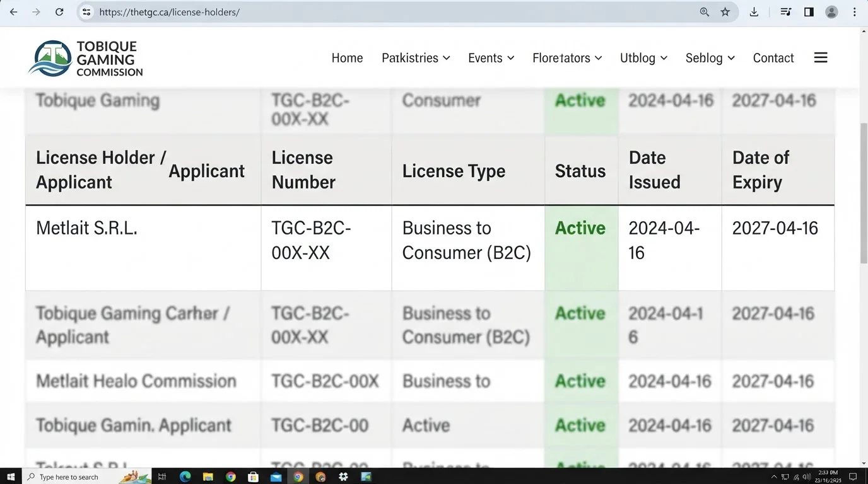
Task: Open Microsoft Store from the taskbar
Action: [x=253, y=477]
